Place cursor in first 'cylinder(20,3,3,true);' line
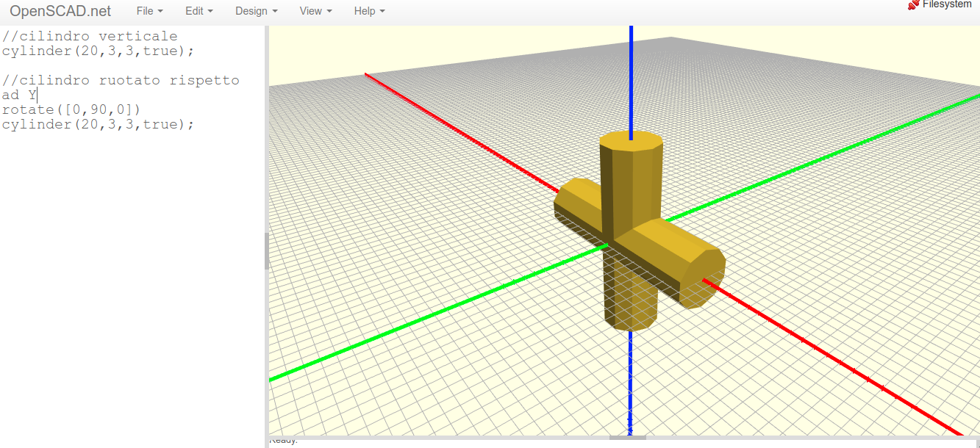The height and width of the screenshot is (448, 980). click(x=99, y=51)
